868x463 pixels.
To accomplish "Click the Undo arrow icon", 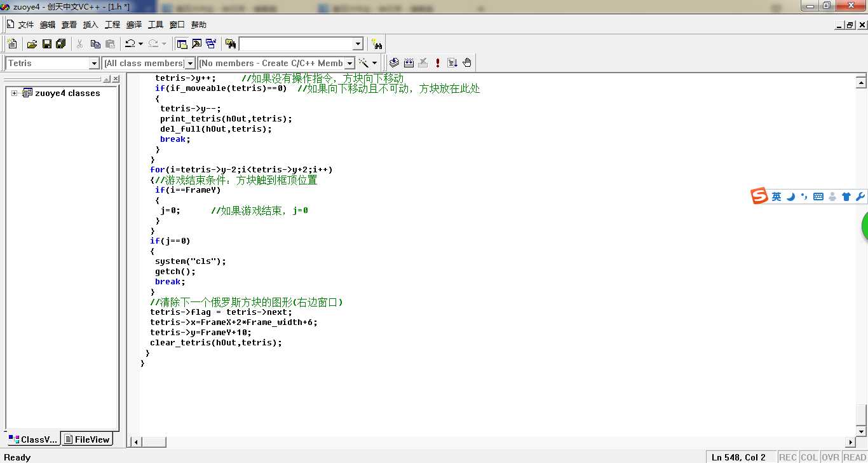I will (x=130, y=44).
